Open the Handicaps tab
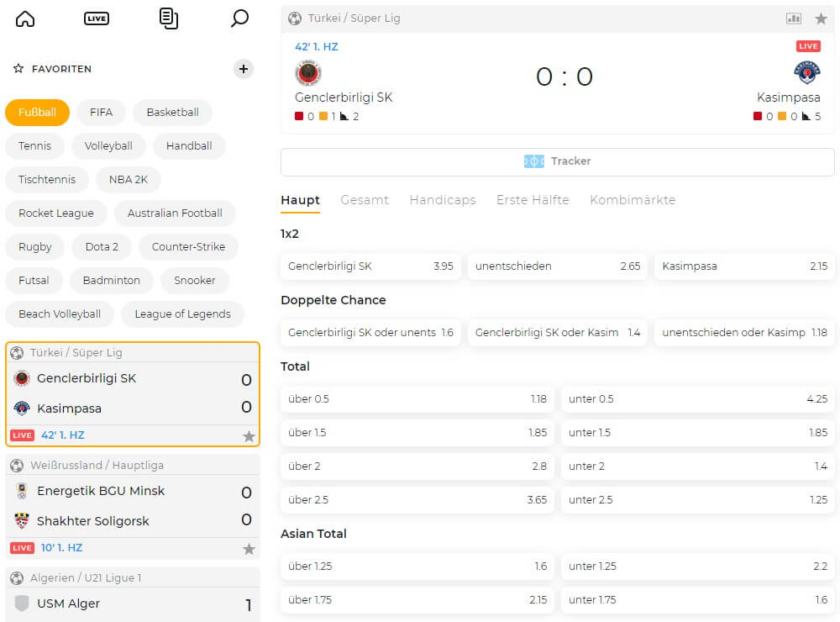Image resolution: width=840 pixels, height=622 pixels. [x=443, y=200]
